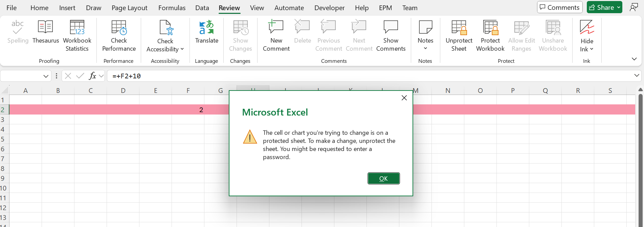Open the Translate tool

coord(207,32)
